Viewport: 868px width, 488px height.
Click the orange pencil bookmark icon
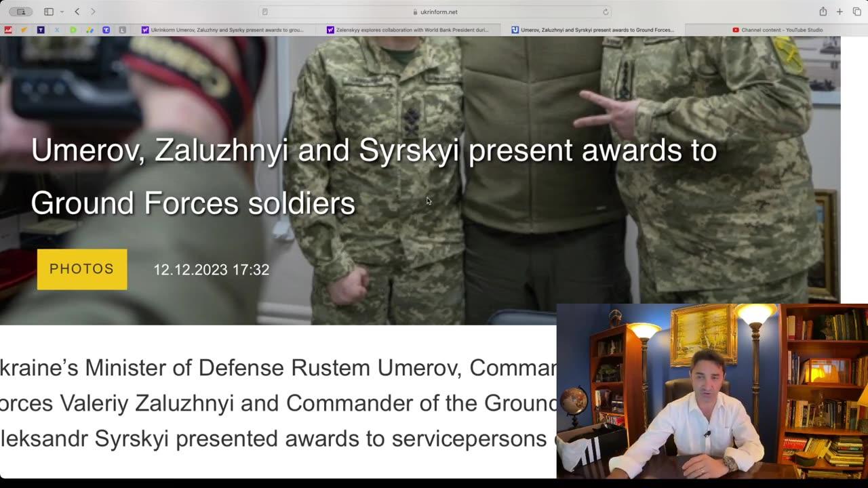click(x=24, y=30)
